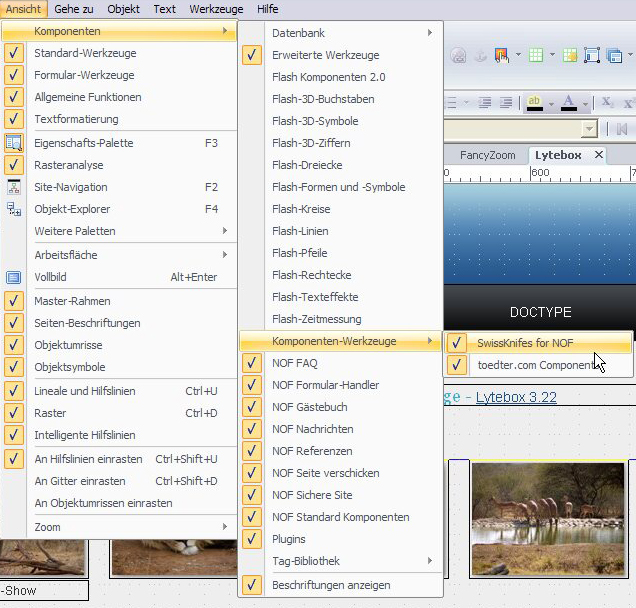The height and width of the screenshot is (608, 636).
Task: Click the increase indent toolbar icon
Action: 507,103
